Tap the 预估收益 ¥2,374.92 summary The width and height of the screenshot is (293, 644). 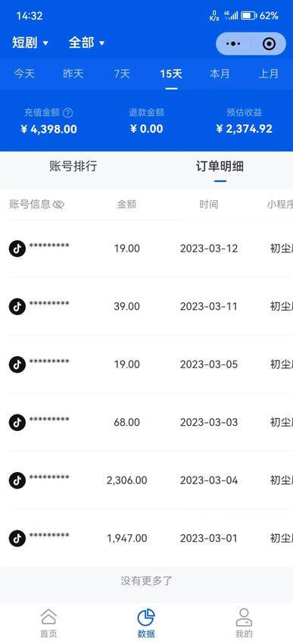point(244,121)
